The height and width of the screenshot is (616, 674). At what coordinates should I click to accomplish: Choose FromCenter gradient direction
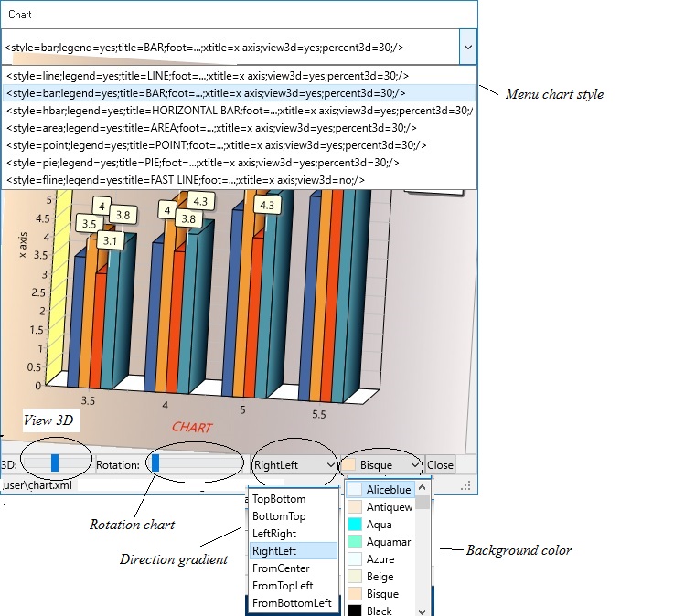(281, 568)
